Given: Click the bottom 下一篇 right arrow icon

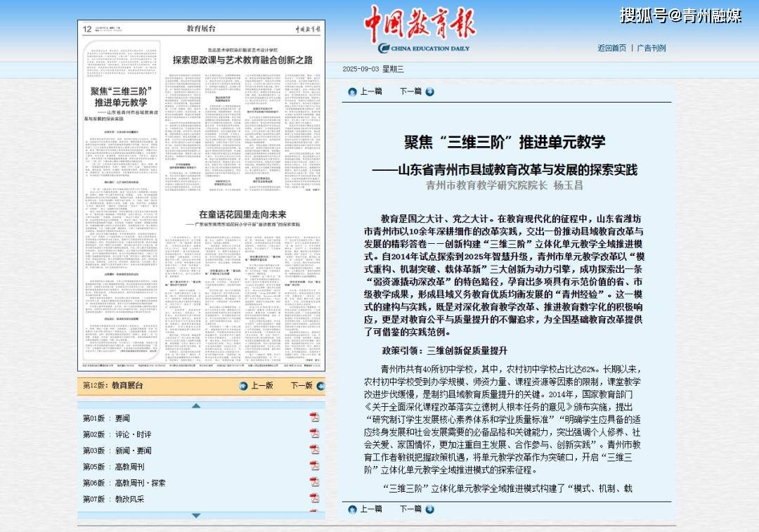Looking at the screenshot, I should tap(429, 510).
